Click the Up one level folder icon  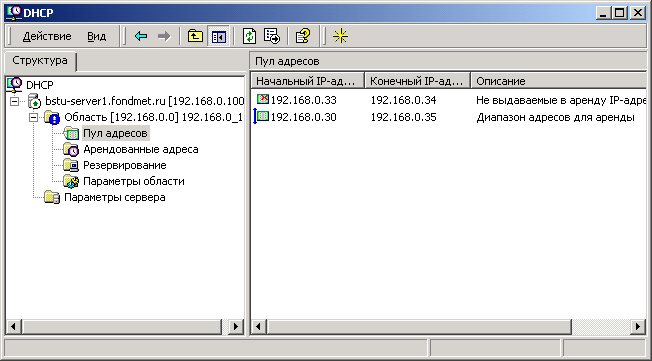pyautogui.click(x=195, y=37)
